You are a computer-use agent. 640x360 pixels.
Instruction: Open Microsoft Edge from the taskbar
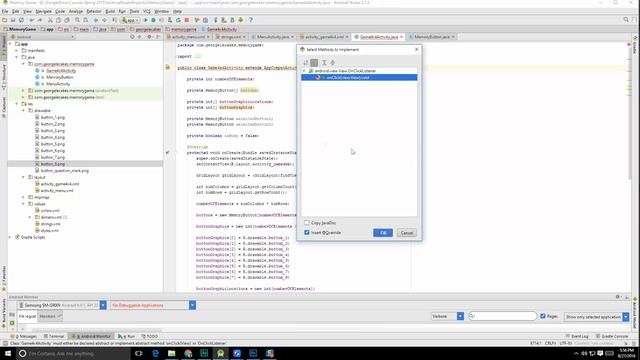(x=155, y=353)
